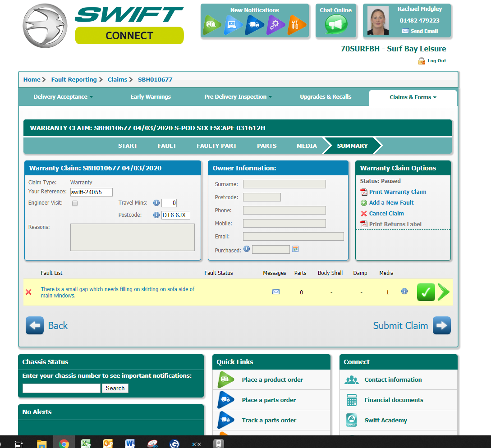
Task: Click Log Out
Action: pos(432,61)
